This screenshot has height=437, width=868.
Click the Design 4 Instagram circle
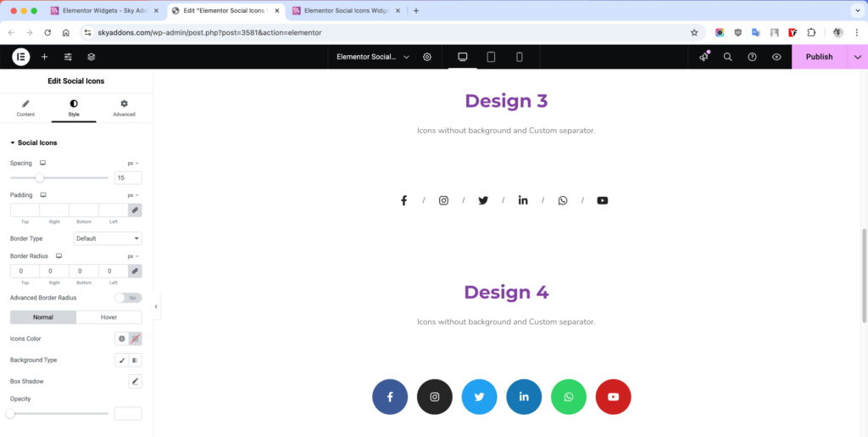(435, 396)
